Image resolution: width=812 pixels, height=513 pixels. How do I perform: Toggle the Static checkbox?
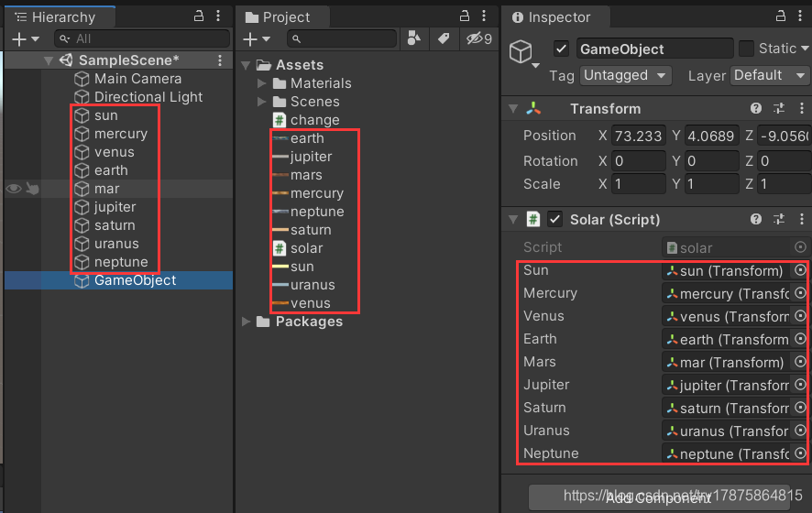(746, 49)
